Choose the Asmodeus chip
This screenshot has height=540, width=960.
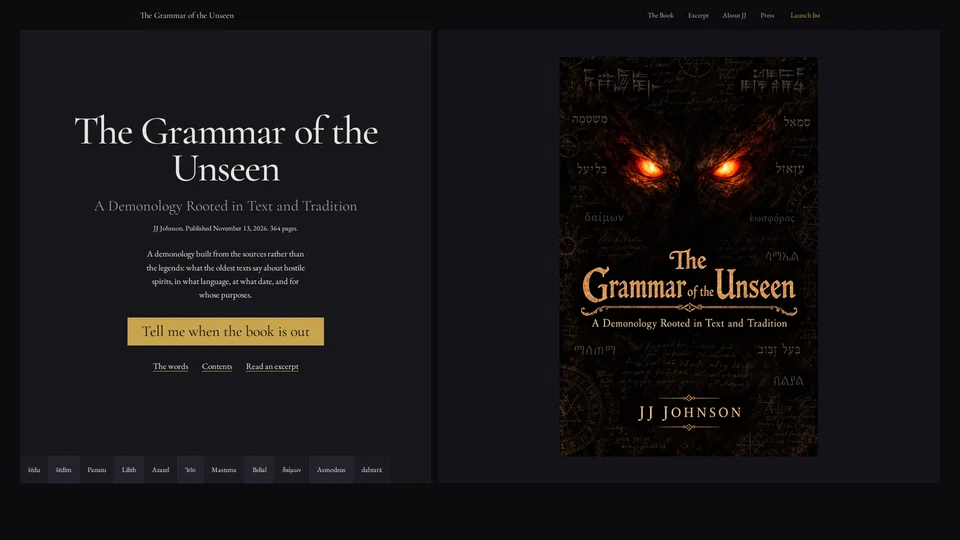point(331,470)
